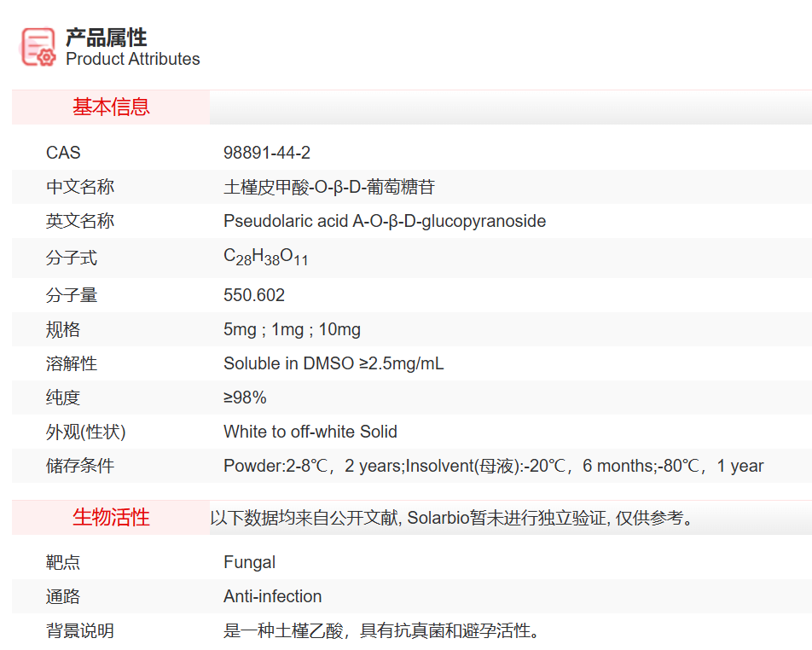Select the 5mg specification option
The height and width of the screenshot is (650, 812).
[236, 328]
